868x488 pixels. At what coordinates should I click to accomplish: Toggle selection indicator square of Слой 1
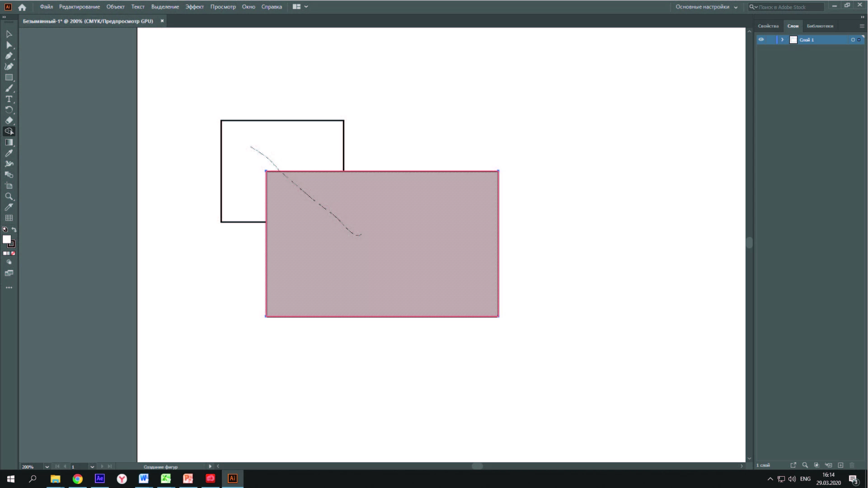(x=859, y=40)
